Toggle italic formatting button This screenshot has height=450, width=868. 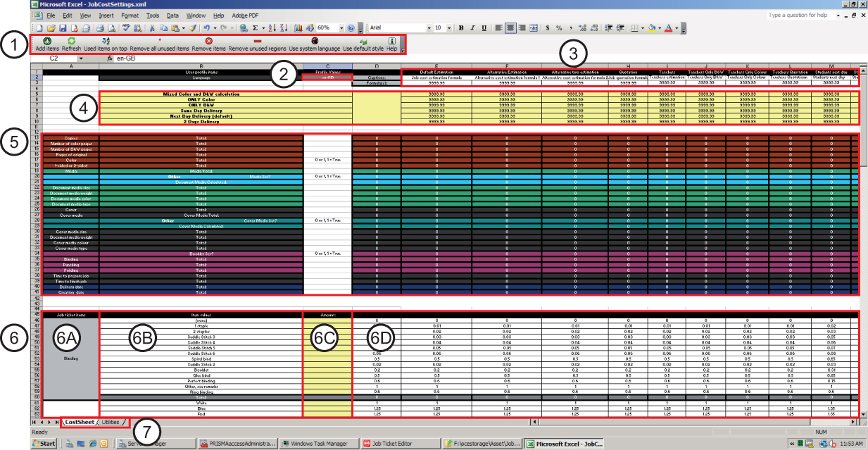pyautogui.click(x=472, y=27)
